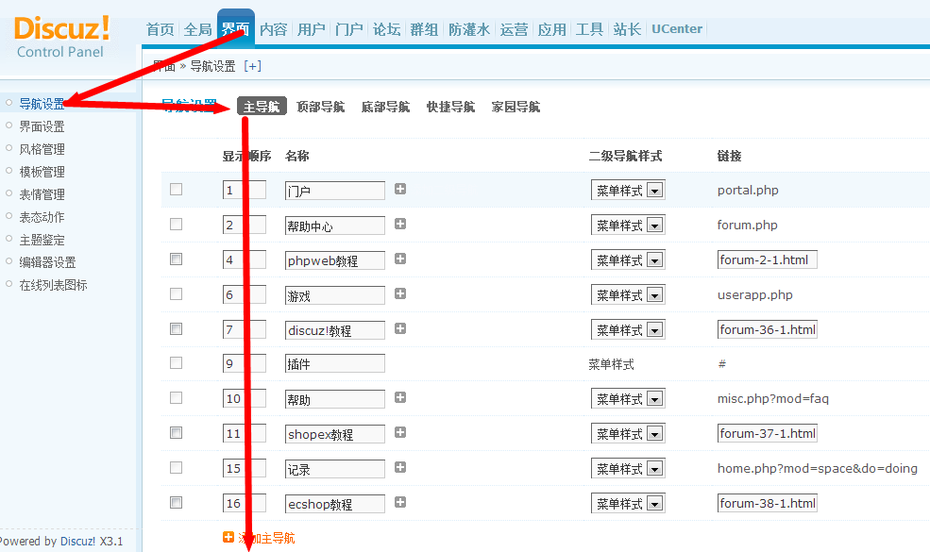Toggle checkbox for 门户 row
Screen dimensions: 930x552
coord(176,189)
